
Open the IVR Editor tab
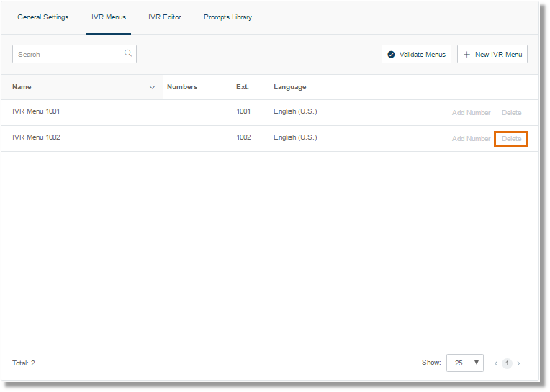(x=165, y=17)
